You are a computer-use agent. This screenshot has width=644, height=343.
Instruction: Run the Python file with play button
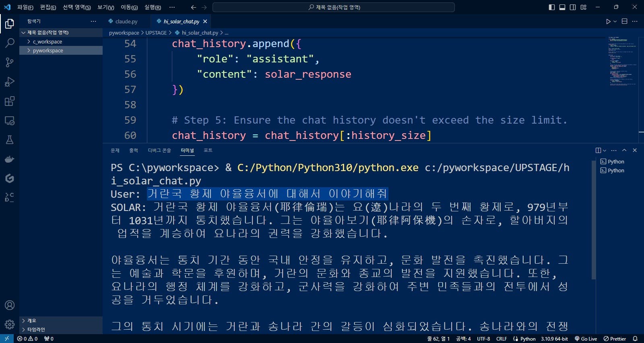click(x=608, y=21)
